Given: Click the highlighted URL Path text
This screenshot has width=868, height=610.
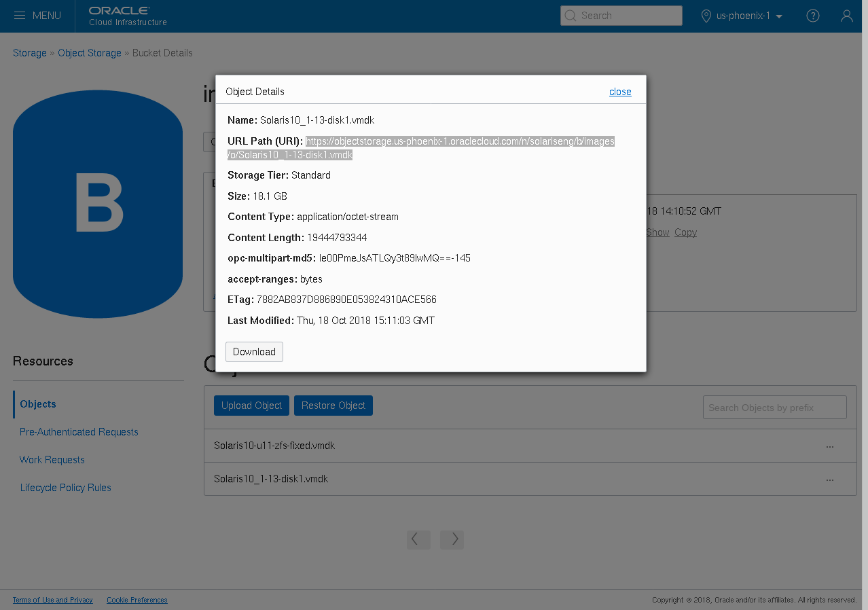Looking at the screenshot, I should [x=421, y=148].
